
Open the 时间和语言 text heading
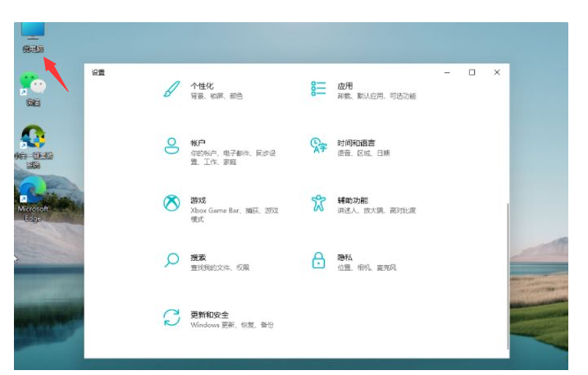click(x=357, y=143)
